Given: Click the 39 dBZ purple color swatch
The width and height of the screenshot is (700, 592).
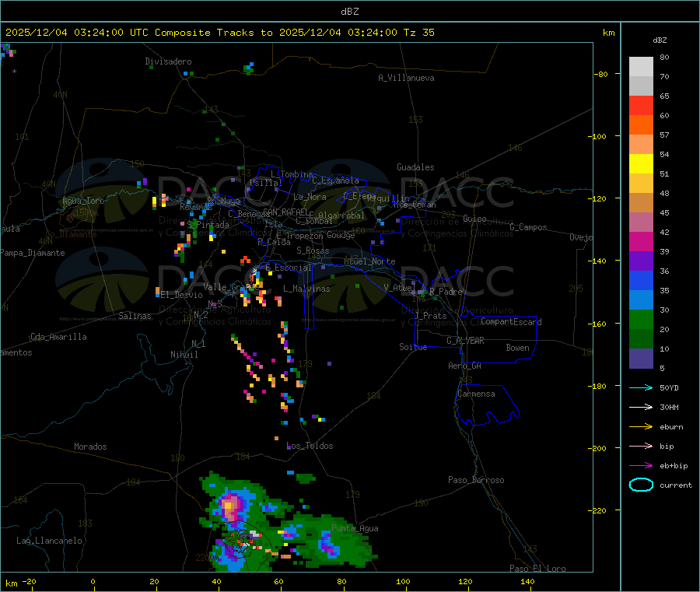Looking at the screenshot, I should point(641,261).
